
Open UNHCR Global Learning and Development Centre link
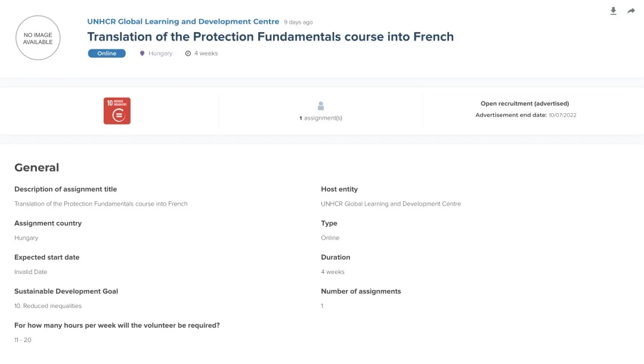point(183,22)
